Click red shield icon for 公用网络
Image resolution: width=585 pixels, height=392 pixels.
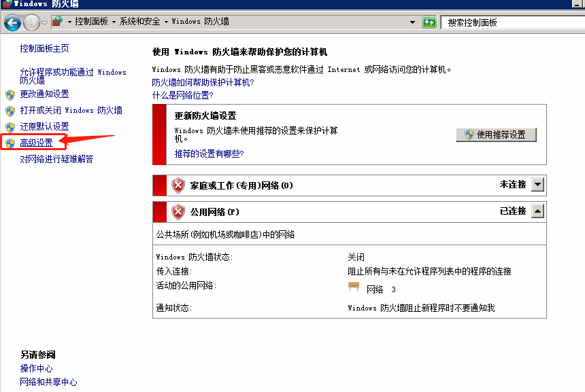pos(178,212)
